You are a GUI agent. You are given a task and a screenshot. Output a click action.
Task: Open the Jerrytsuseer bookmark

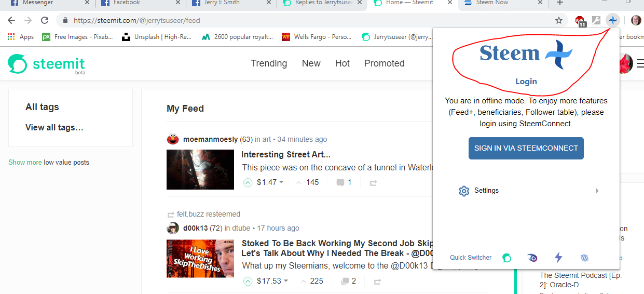(x=397, y=37)
